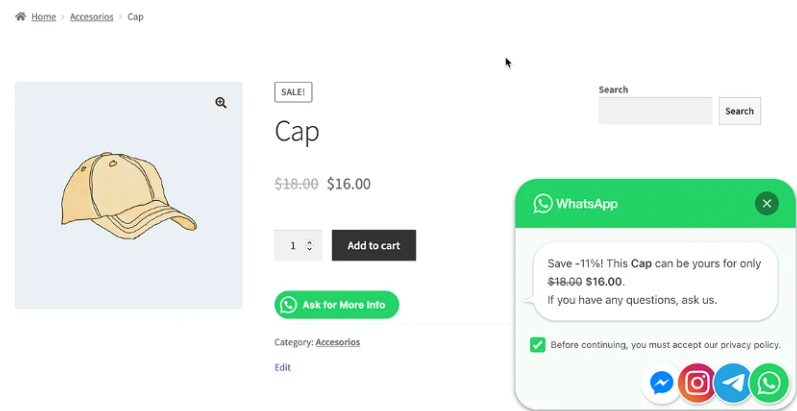
Task: Open WhatsApp chat icon in widget
Action: pos(769,383)
